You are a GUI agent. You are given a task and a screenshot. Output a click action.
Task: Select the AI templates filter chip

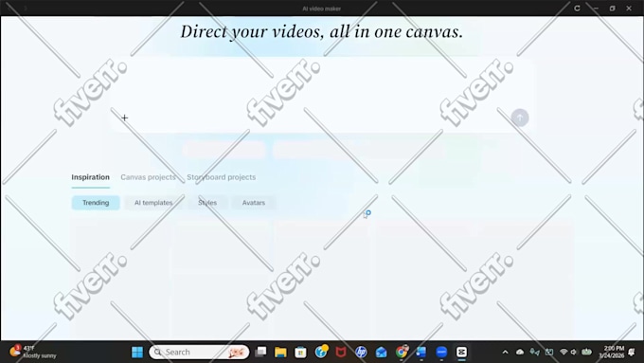click(x=153, y=203)
